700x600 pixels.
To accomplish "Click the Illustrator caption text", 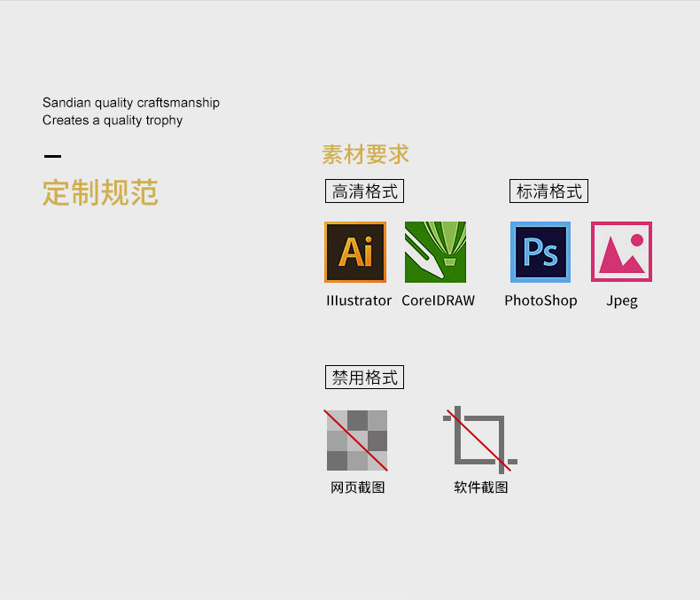I will tap(359, 301).
